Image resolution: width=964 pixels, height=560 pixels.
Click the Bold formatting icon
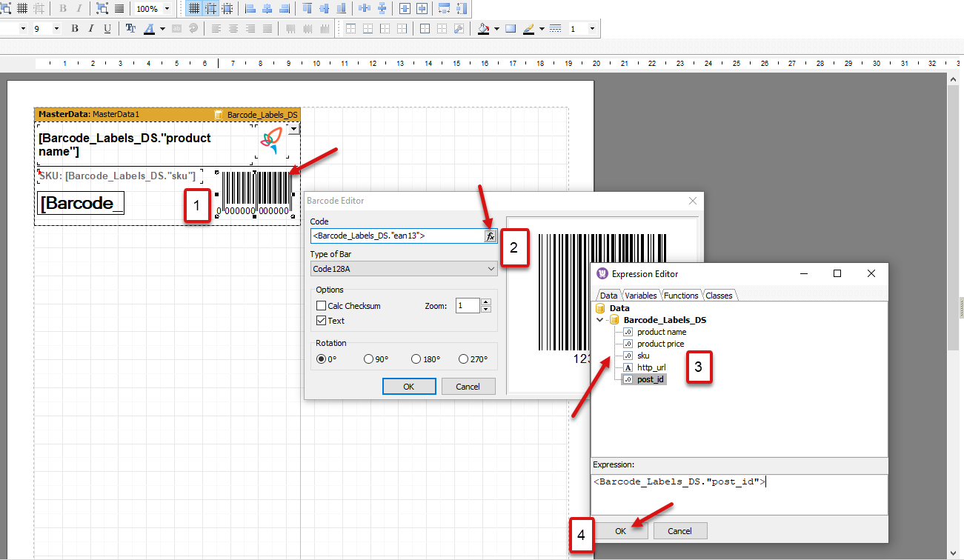(x=75, y=29)
